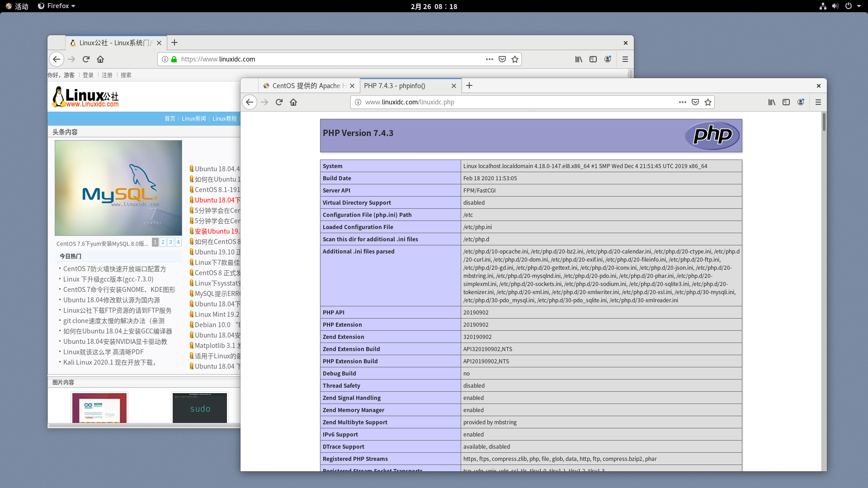
Task: Open the volume icon in top bar
Action: [835, 6]
